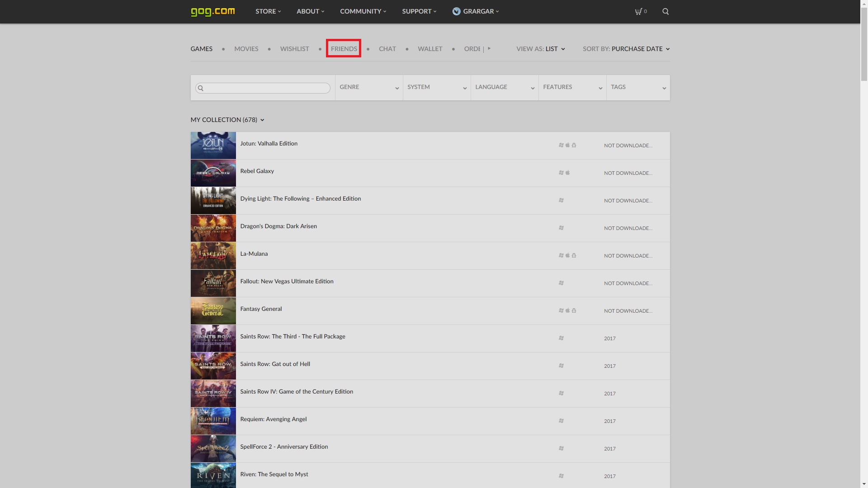Screen dimensions: 868x488
Task: Click the Windows icon in Riven row
Action: pyautogui.click(x=561, y=476)
